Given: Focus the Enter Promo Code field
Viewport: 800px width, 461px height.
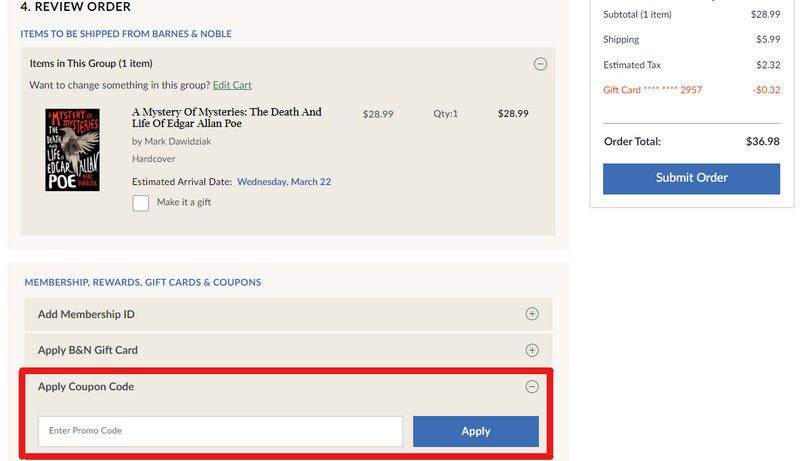Looking at the screenshot, I should pos(220,431).
